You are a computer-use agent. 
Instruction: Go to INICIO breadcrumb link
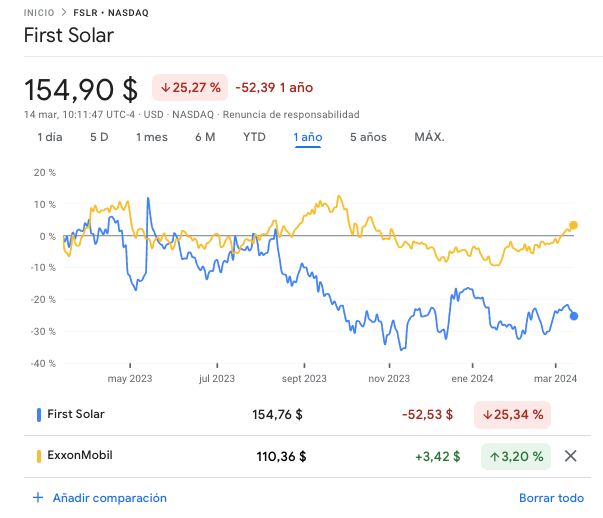39,15
